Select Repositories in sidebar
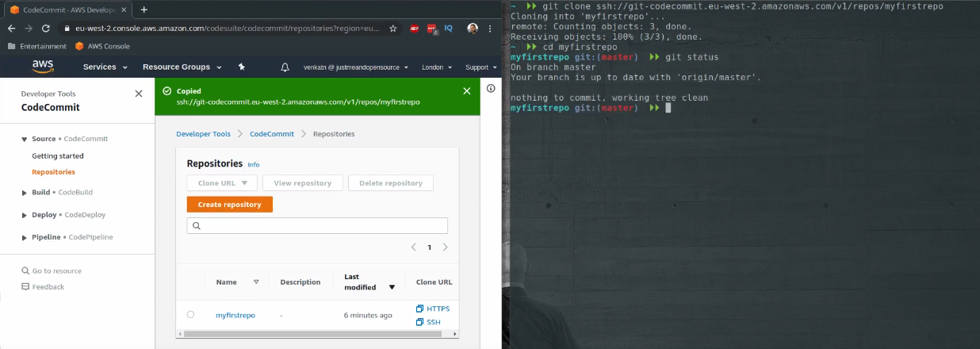The image size is (980, 349). tap(53, 172)
